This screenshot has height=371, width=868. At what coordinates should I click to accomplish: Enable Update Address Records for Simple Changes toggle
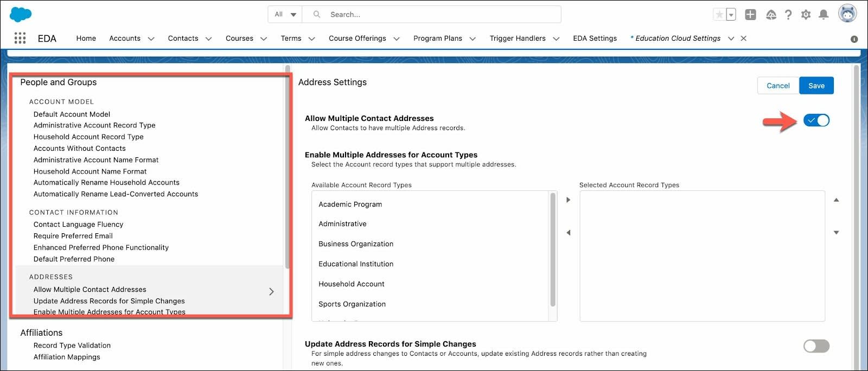pos(816,346)
